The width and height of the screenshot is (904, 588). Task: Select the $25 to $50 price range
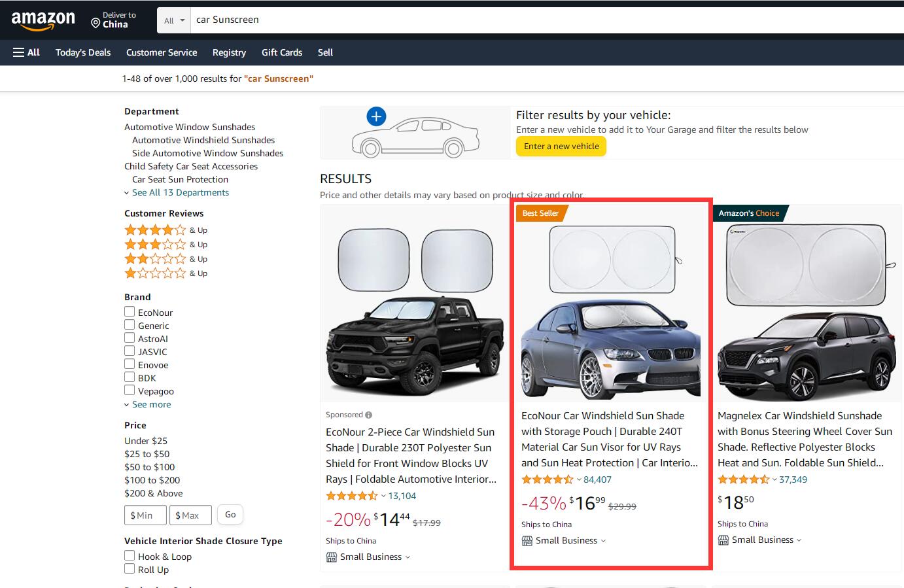pos(147,454)
